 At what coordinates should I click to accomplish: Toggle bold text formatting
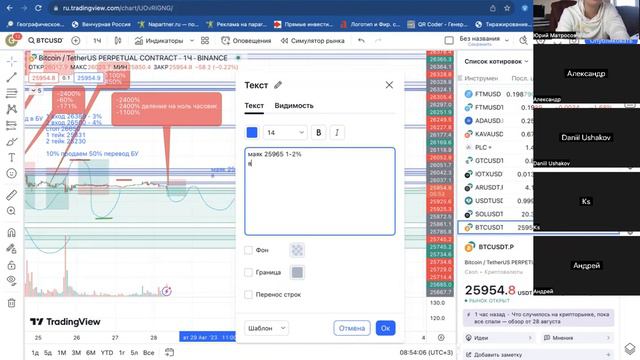click(x=318, y=132)
